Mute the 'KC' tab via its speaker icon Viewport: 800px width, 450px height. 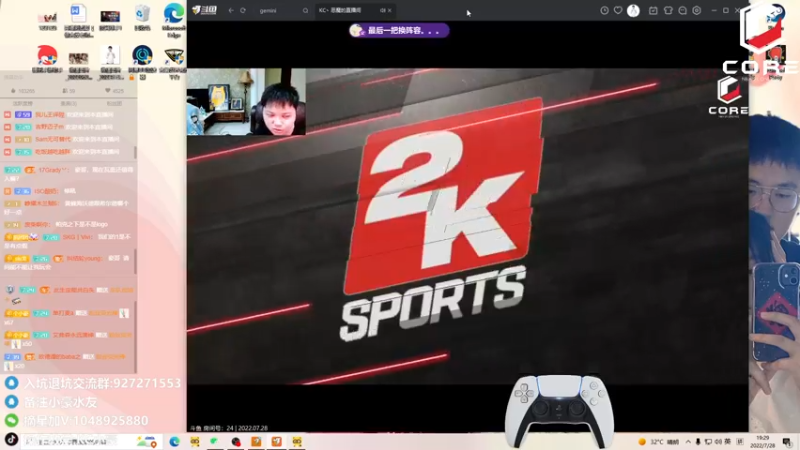[x=382, y=10]
